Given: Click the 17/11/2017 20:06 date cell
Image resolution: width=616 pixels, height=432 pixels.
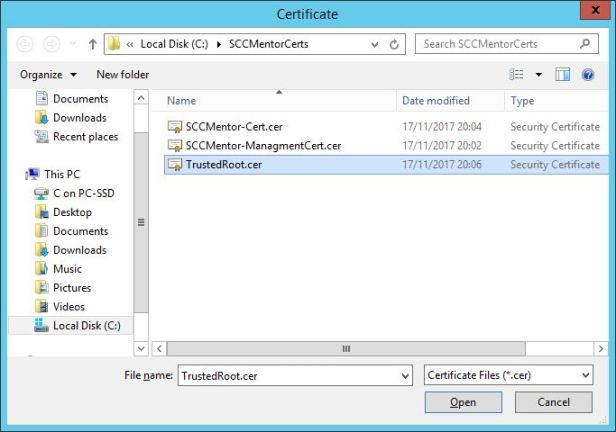Looking at the screenshot, I should pyautogui.click(x=442, y=165).
